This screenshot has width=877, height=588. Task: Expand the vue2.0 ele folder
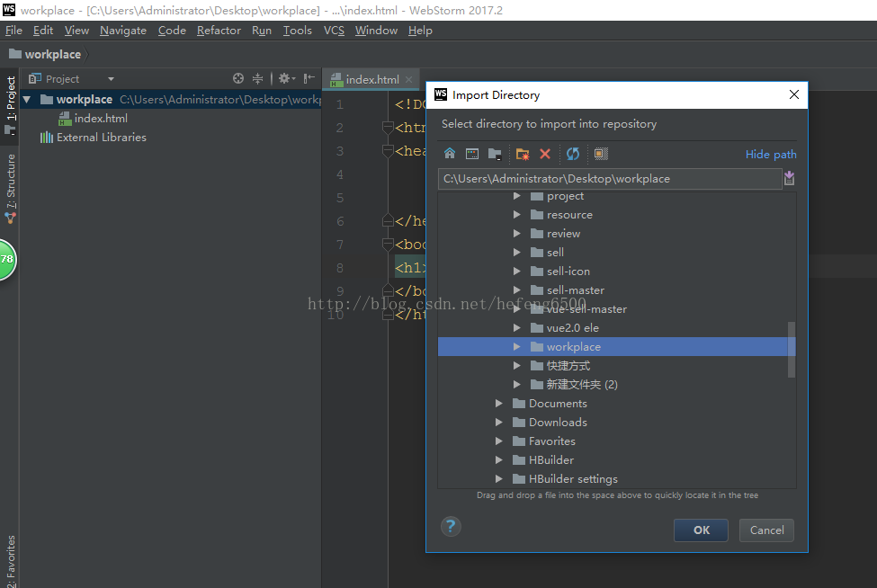517,327
